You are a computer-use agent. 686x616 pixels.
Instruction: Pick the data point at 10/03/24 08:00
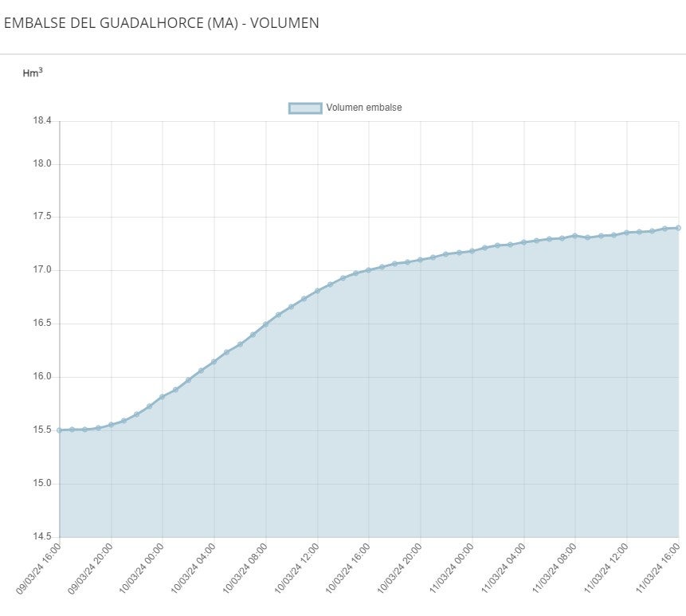[x=265, y=324]
